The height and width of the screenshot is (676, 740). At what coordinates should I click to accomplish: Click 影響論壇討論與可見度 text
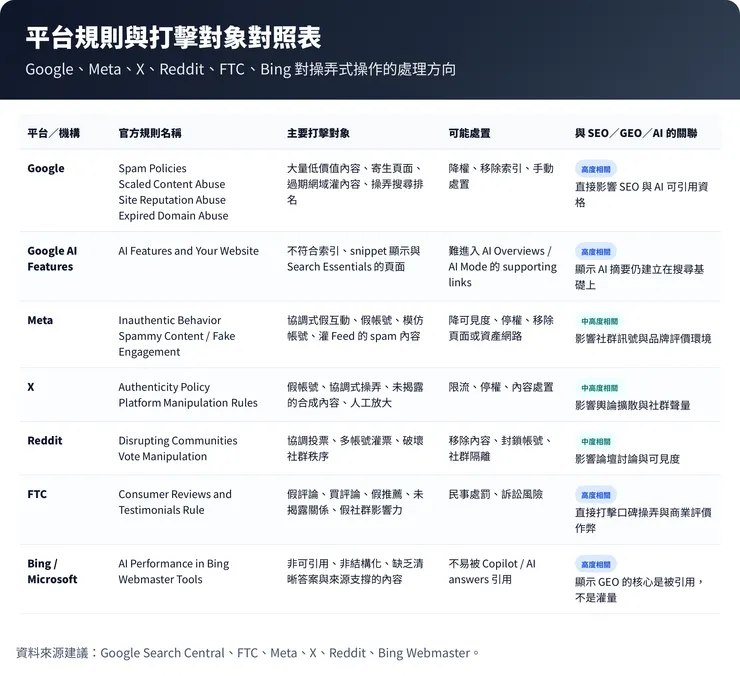(627, 459)
